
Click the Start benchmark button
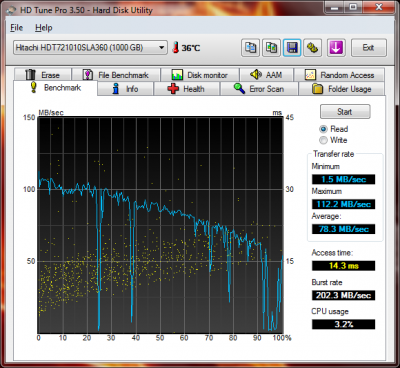tap(345, 111)
